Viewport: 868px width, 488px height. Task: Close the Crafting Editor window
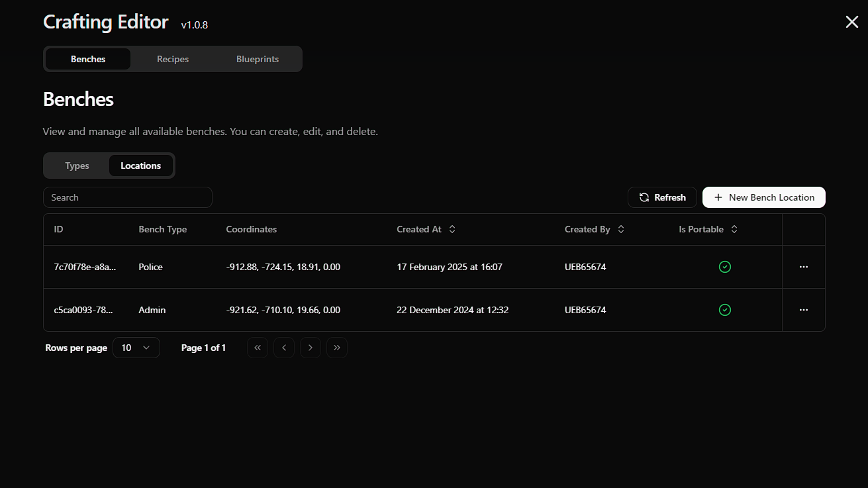pyautogui.click(x=851, y=22)
